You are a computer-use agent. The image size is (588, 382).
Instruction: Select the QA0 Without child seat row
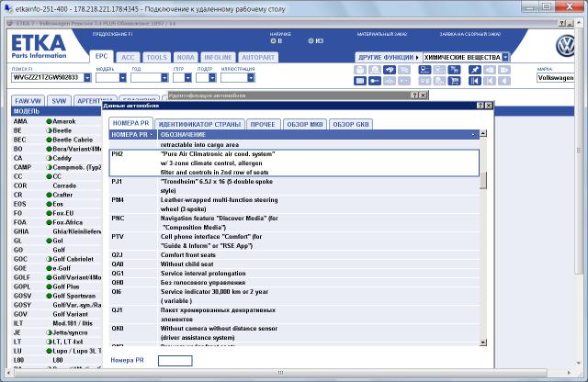[294, 264]
